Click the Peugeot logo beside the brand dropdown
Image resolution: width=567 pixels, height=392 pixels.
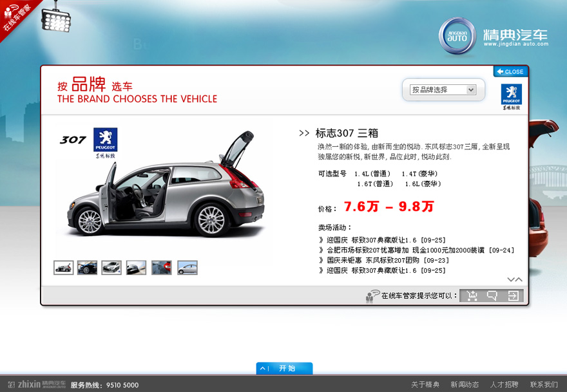pyautogui.click(x=512, y=97)
